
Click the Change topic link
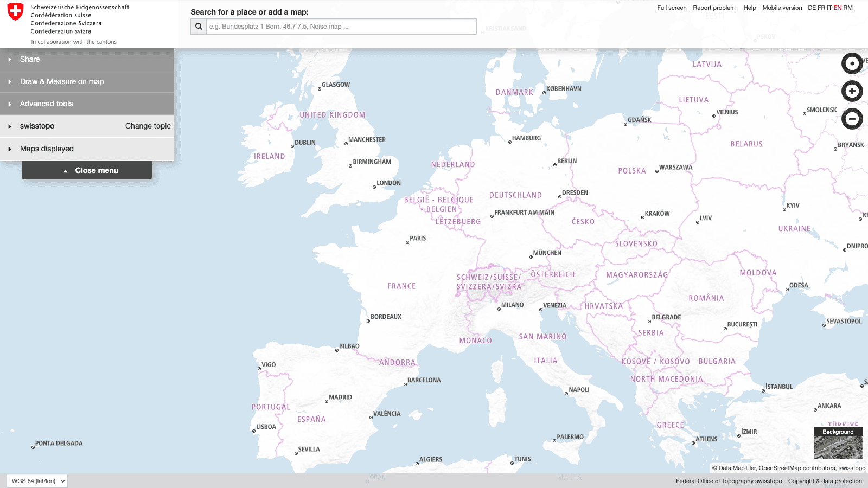point(148,126)
